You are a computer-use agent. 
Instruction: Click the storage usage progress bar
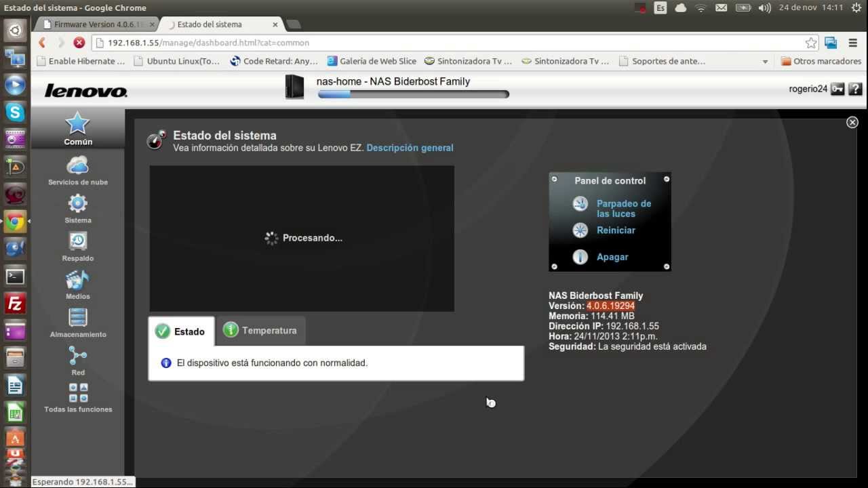coord(413,94)
